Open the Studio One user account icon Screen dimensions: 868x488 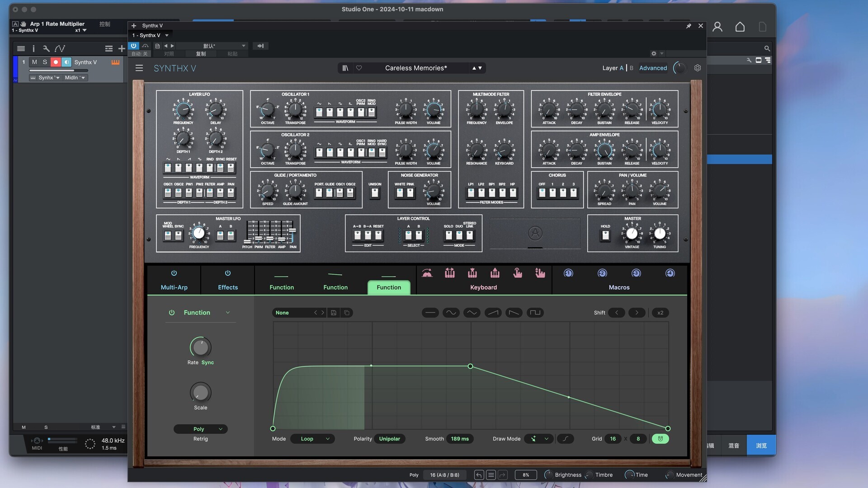717,27
